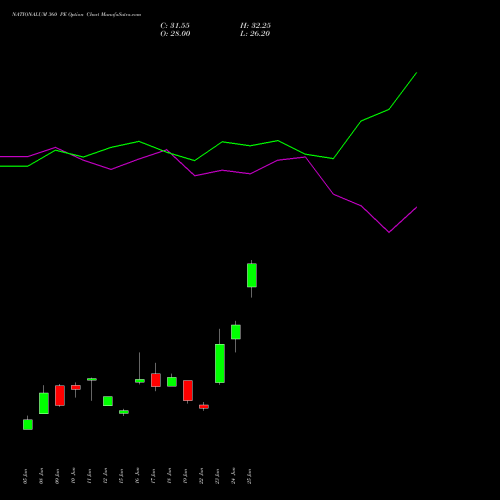This screenshot has height=500, width=500.
Task: Select the red candlestick above the '09' date
Action: [60, 396]
